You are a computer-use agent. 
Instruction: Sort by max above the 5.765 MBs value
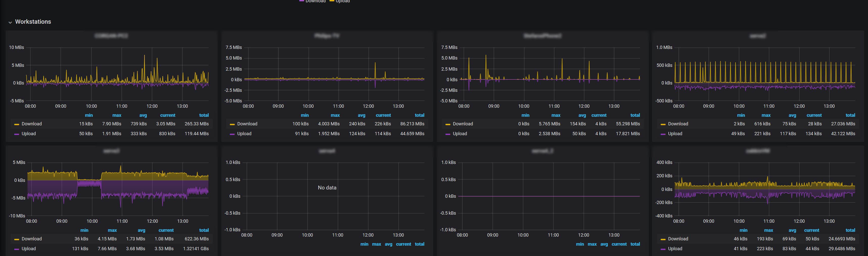[556, 115]
